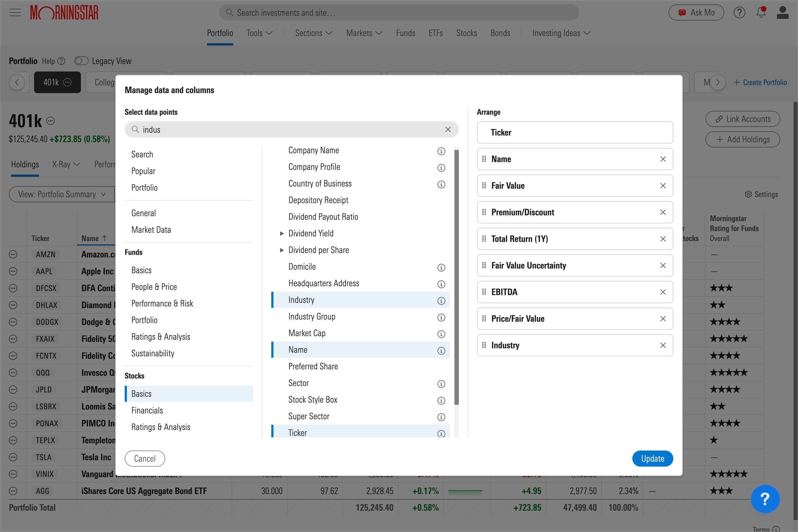Click the Morningstar logo
The width and height of the screenshot is (798, 532).
64,13
